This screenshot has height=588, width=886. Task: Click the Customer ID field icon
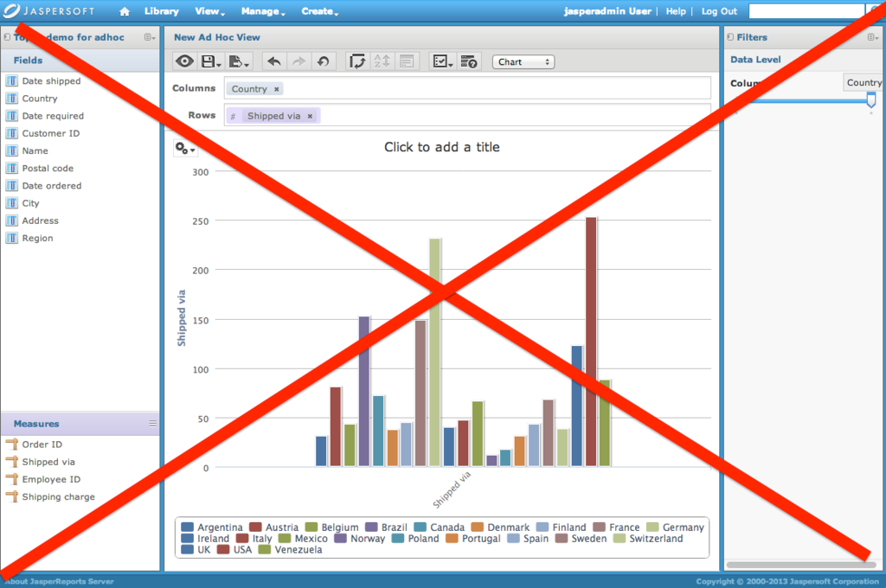point(12,133)
